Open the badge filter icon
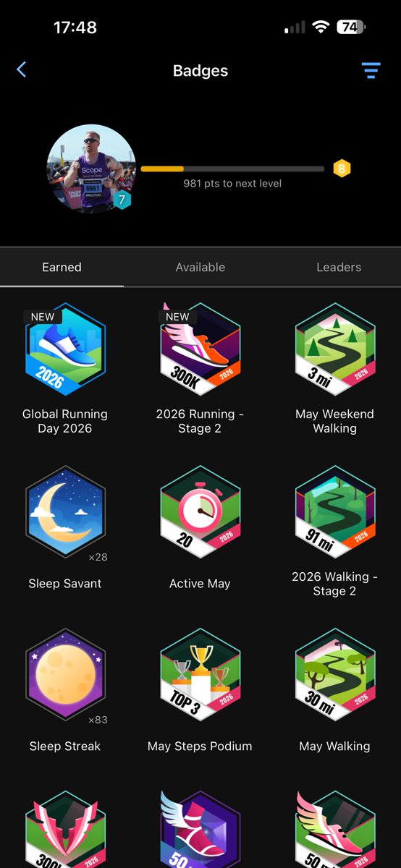Screen dimensions: 401x868 tap(371, 70)
